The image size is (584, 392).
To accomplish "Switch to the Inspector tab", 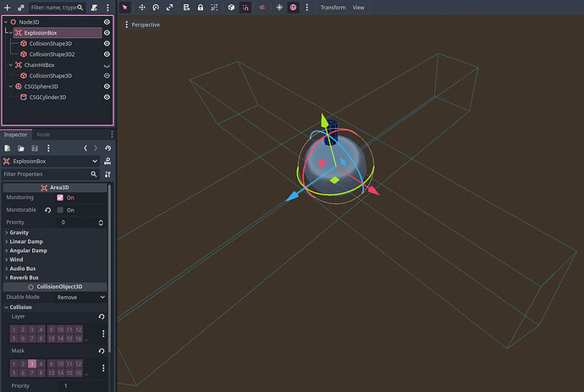I will click(15, 135).
